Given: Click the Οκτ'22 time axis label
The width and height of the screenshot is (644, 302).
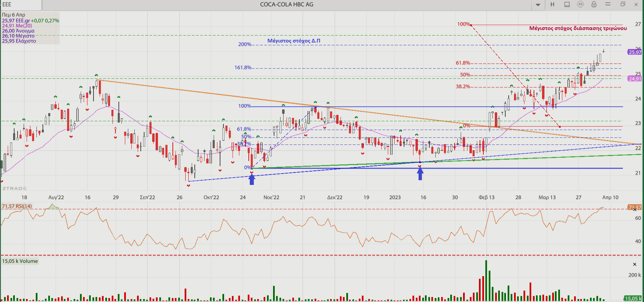Looking at the screenshot, I should 211,197.
